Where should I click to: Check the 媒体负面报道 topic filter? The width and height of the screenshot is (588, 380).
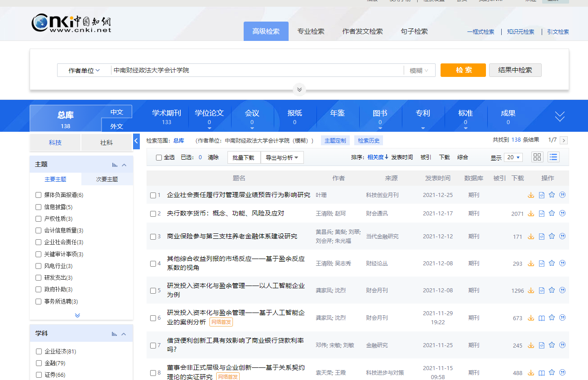[x=39, y=195]
